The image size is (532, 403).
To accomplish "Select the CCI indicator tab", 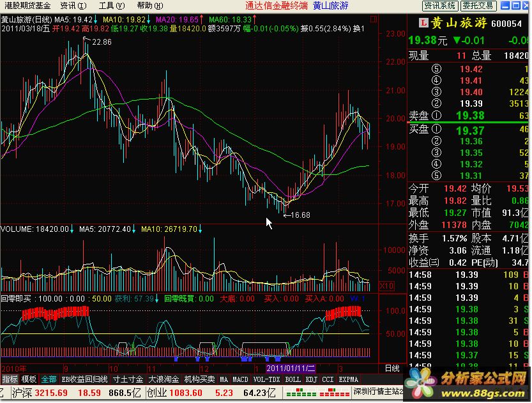I will 328,379.
